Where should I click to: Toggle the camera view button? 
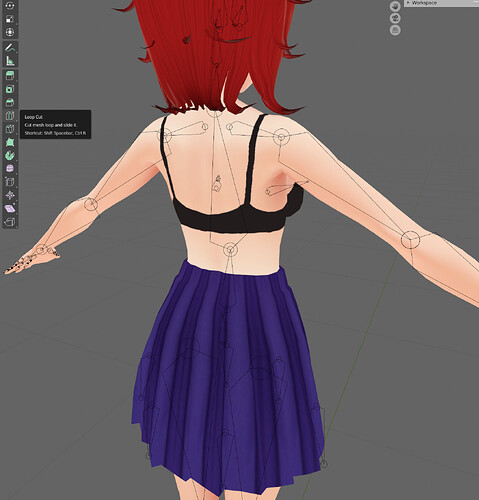pos(395,18)
